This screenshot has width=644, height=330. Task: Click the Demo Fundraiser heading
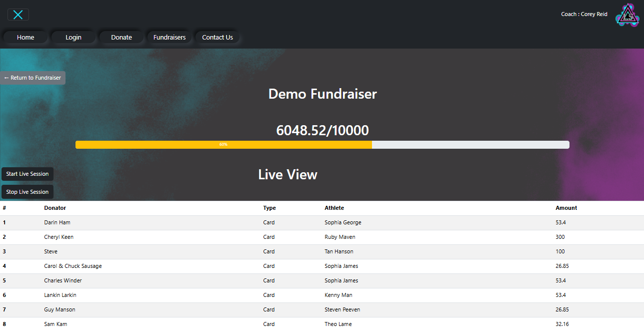coord(322,94)
